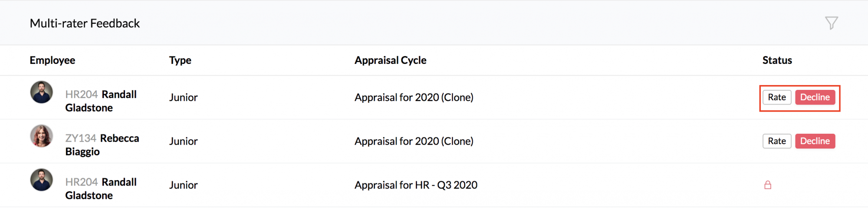The image size is (868, 208).
Task: Rate Randall Gladstone for Appraisal 2020 (Clone)
Action: (x=777, y=97)
